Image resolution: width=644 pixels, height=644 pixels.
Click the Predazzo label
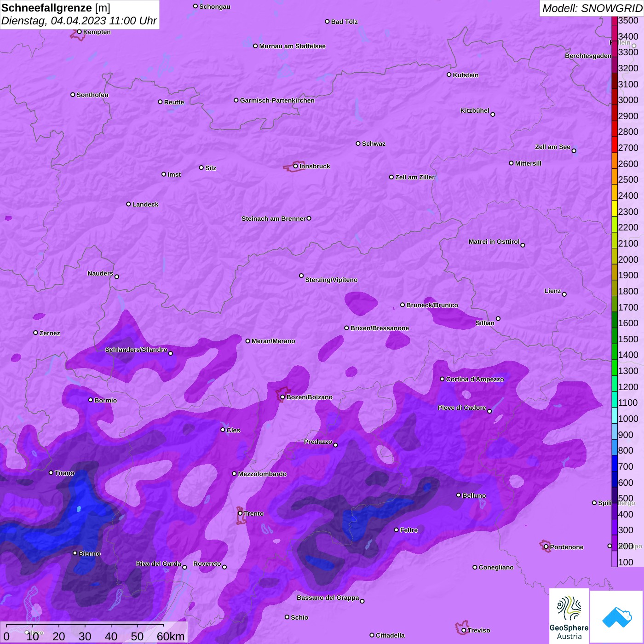[318, 442]
